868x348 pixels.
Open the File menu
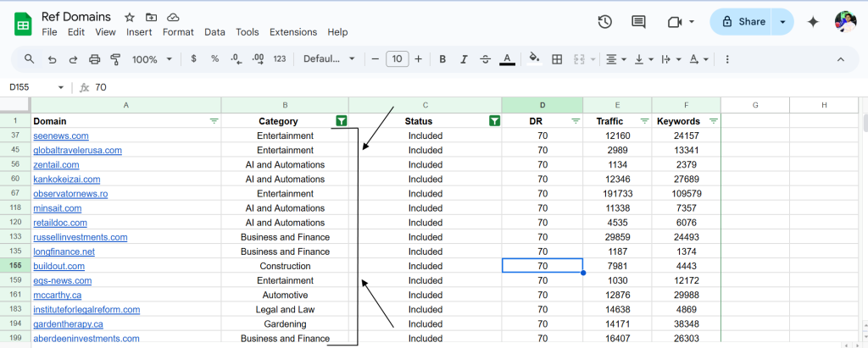click(x=49, y=32)
